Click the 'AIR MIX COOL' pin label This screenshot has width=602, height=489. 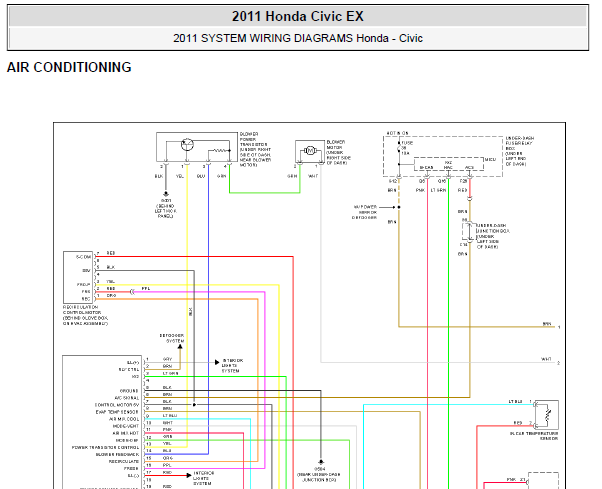[124, 419]
